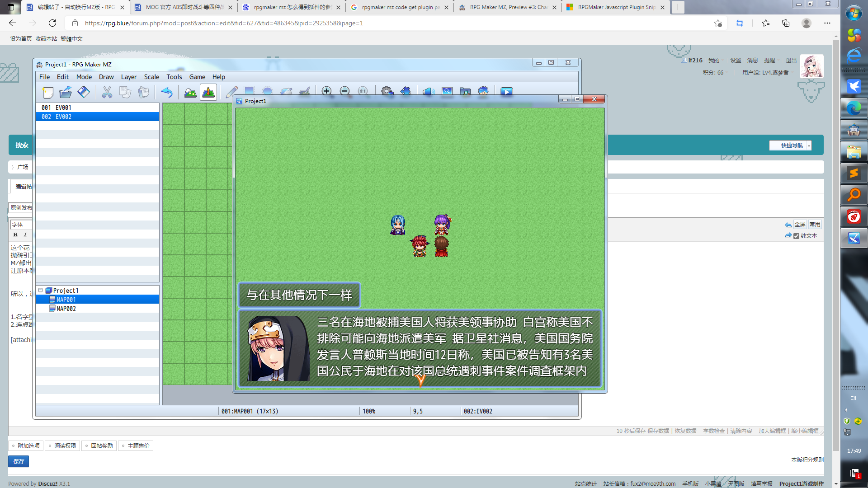Image resolution: width=868 pixels, height=488 pixels.
Task: Open the Tools menu
Action: click(174, 77)
